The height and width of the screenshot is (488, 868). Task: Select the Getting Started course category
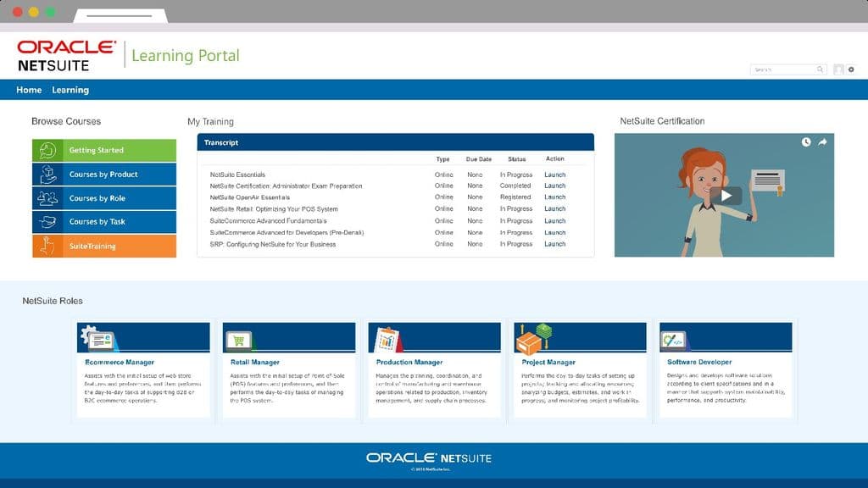coord(104,150)
